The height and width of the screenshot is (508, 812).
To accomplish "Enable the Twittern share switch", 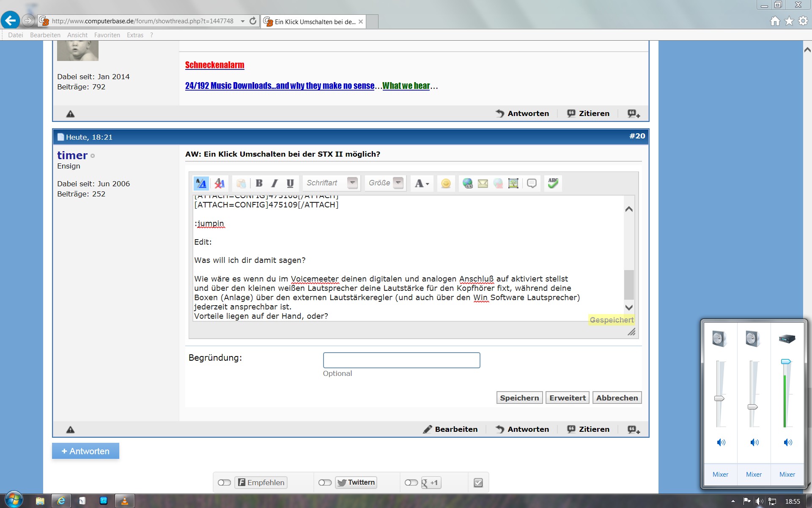I will (325, 483).
